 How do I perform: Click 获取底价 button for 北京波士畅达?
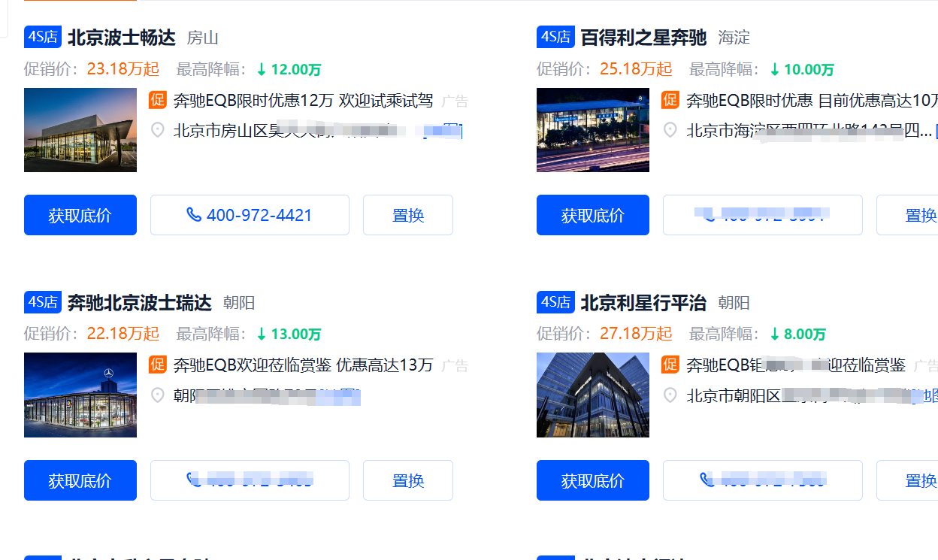tap(80, 215)
